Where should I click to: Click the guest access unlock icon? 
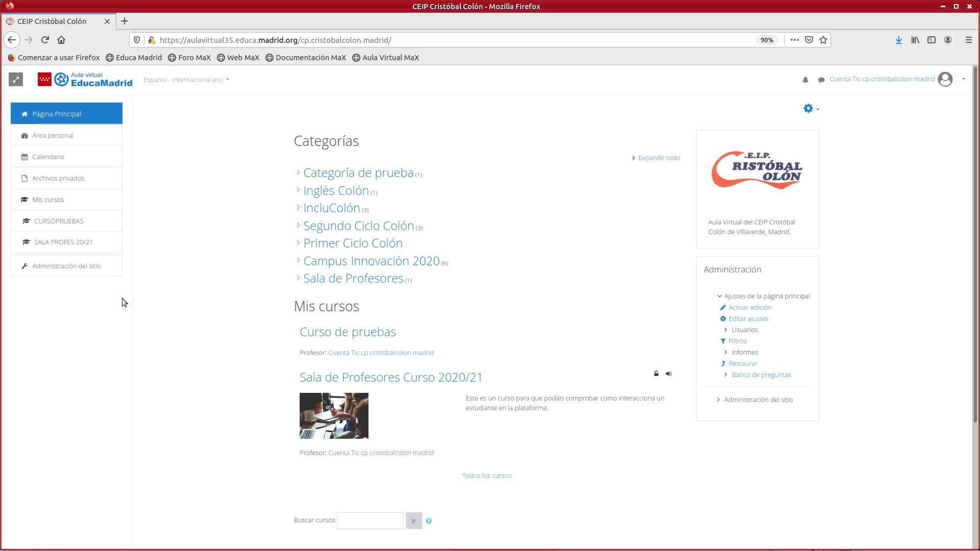(656, 374)
